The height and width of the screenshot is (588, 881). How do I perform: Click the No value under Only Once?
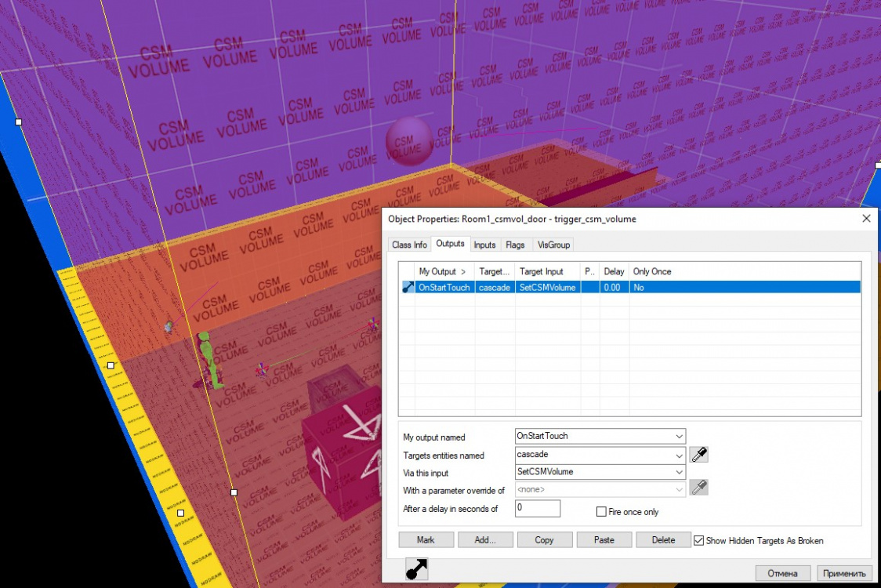[x=639, y=287]
